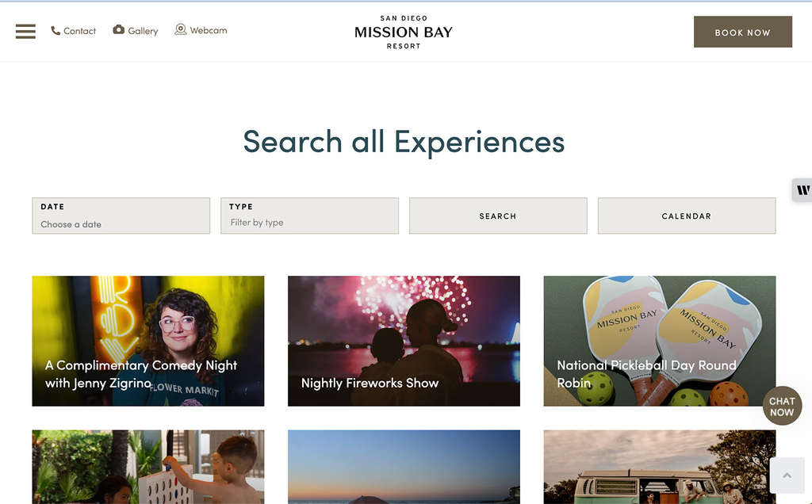Switch to the Calendar view

[687, 216]
